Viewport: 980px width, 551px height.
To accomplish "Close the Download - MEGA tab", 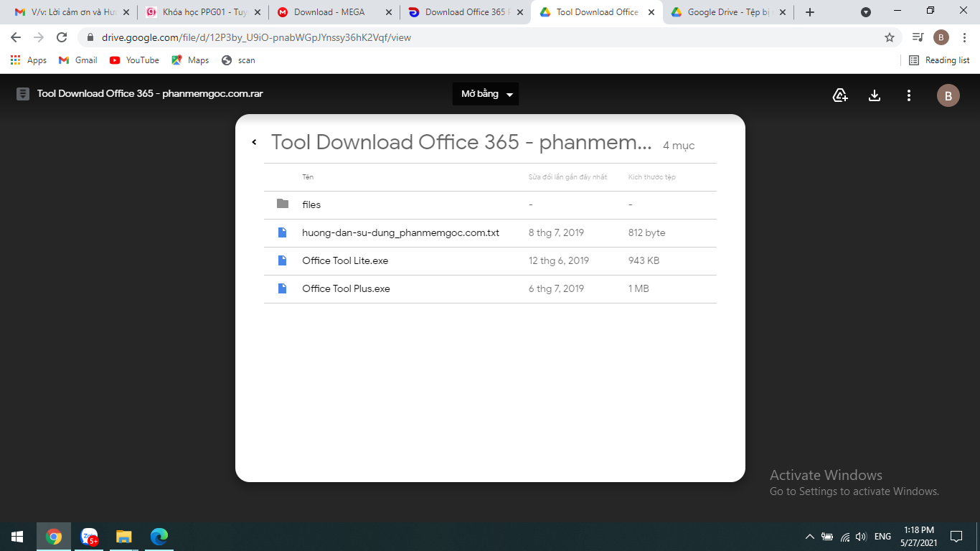I will click(389, 12).
